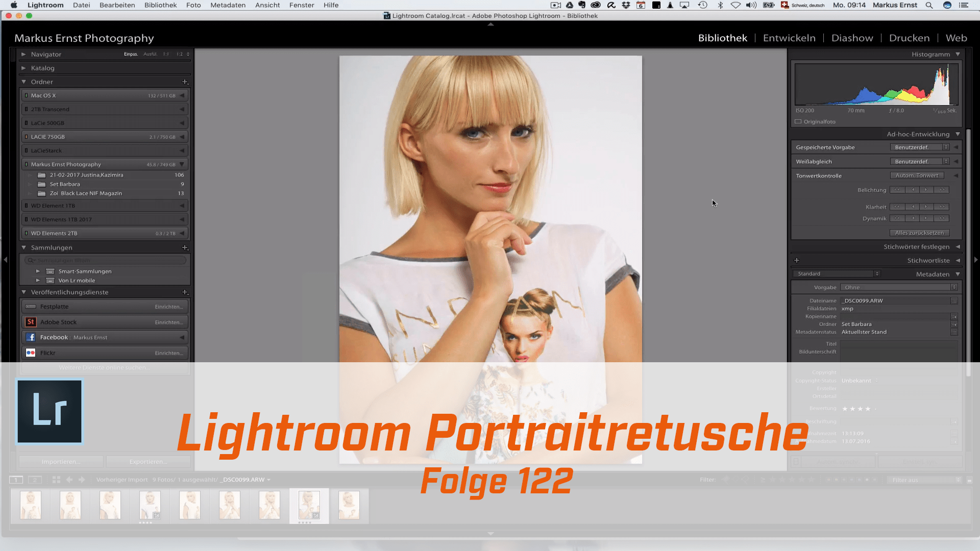980x551 pixels.
Task: Hide the top module bar with arrow
Action: [491, 24]
